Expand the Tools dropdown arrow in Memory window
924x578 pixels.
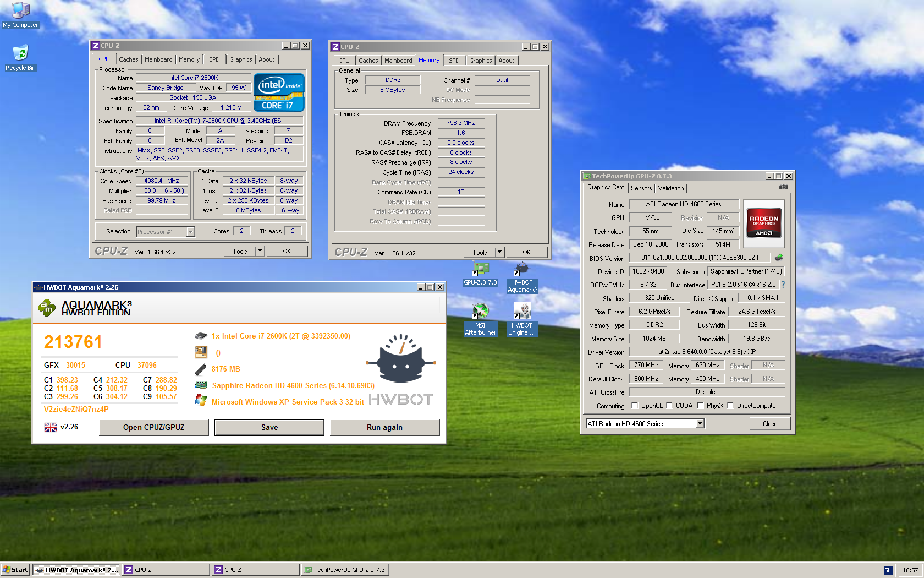(500, 252)
